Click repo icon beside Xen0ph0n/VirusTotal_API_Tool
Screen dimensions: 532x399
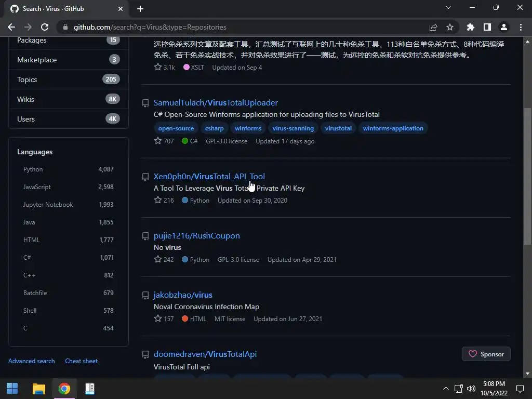[x=145, y=177]
